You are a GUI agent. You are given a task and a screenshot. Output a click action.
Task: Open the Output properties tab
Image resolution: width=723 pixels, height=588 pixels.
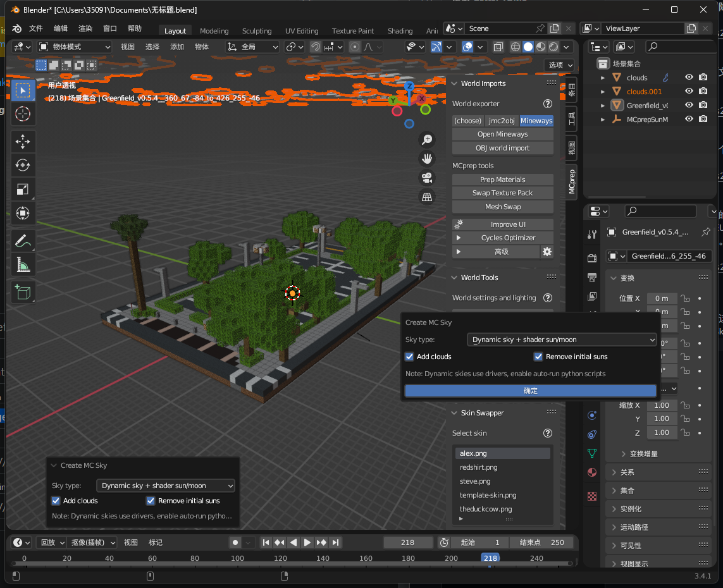point(592,278)
